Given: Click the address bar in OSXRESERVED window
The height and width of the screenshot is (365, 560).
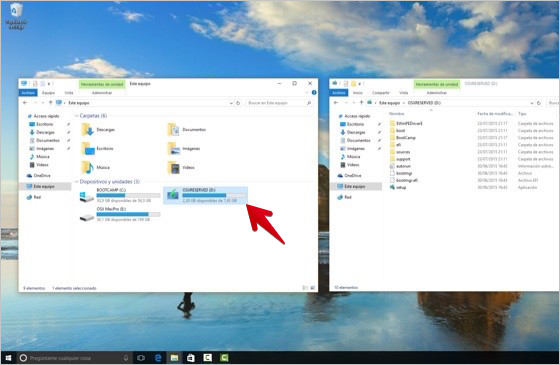Looking at the screenshot, I should pyautogui.click(x=451, y=103).
